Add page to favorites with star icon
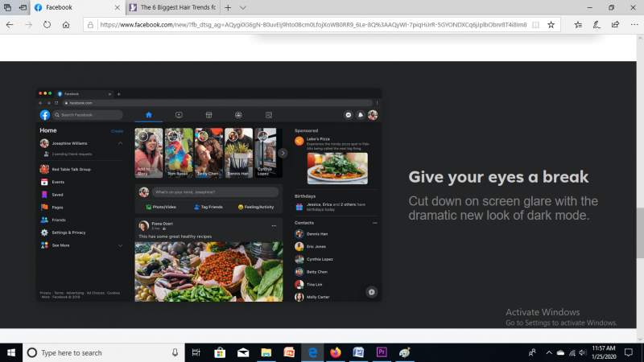The image size is (644, 362). pyautogui.click(x=551, y=25)
